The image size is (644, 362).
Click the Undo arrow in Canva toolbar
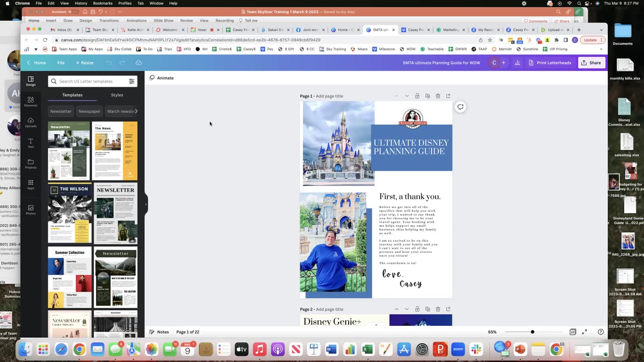point(109,63)
